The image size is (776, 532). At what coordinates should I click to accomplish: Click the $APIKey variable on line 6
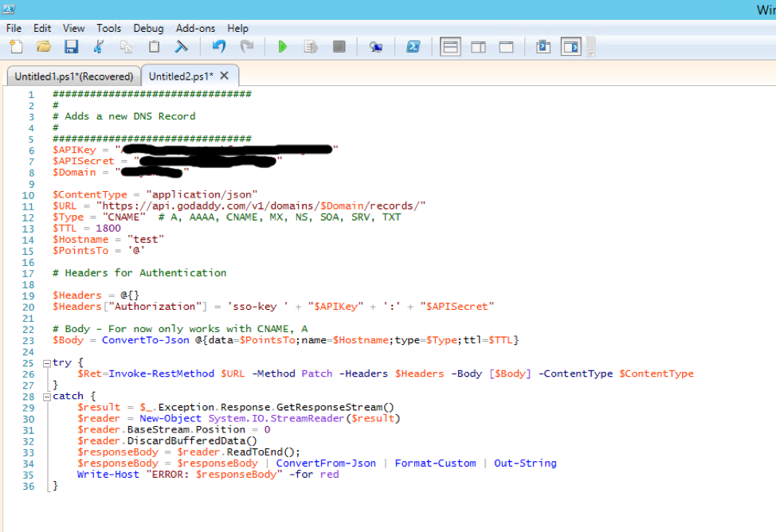coord(74,150)
